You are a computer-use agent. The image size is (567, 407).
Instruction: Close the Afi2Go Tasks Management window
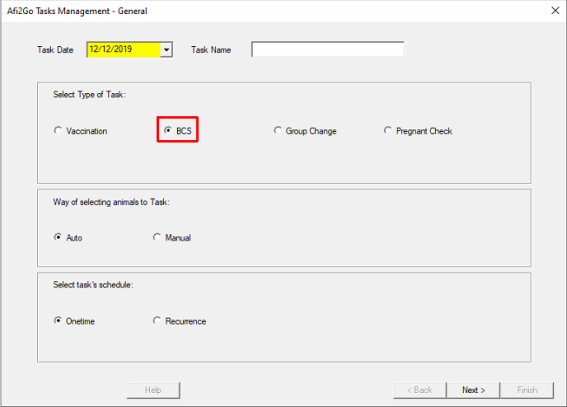click(555, 10)
